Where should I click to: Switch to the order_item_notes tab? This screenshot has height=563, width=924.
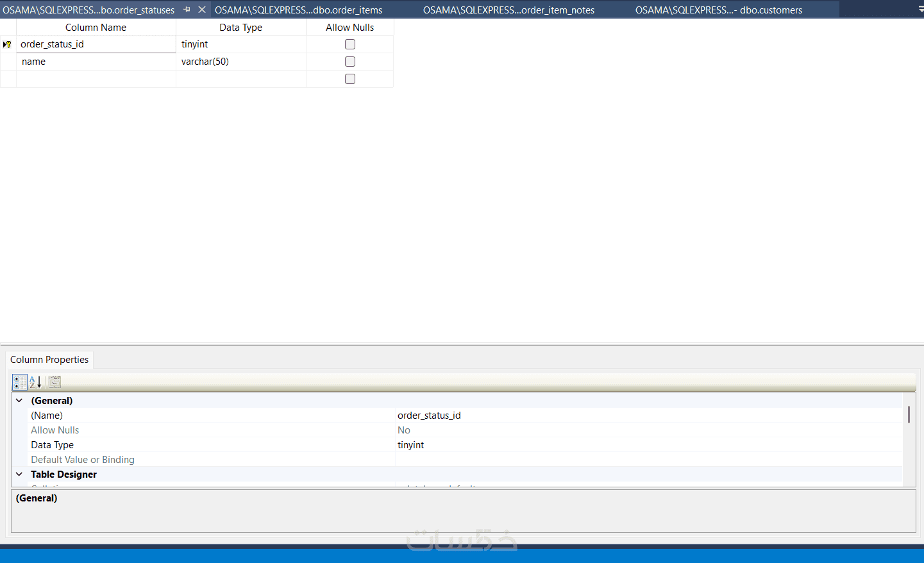pyautogui.click(x=508, y=10)
